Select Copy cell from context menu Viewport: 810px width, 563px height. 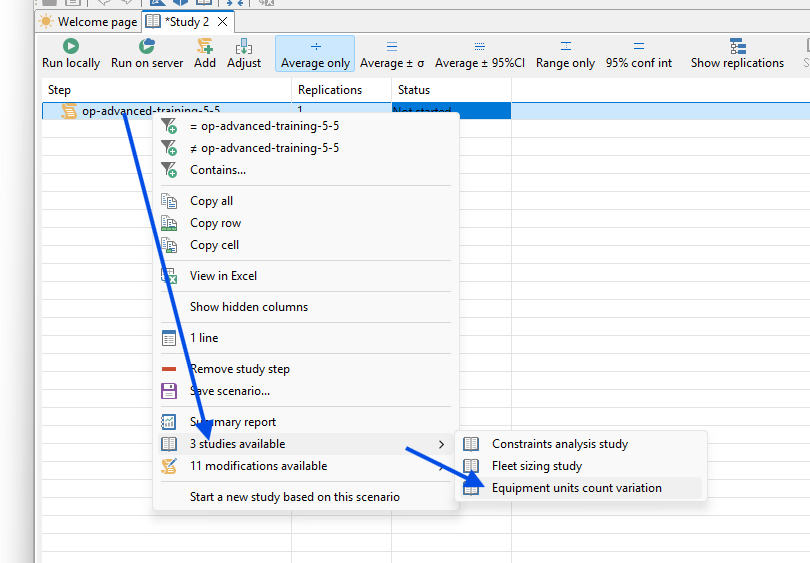[x=306, y=245]
